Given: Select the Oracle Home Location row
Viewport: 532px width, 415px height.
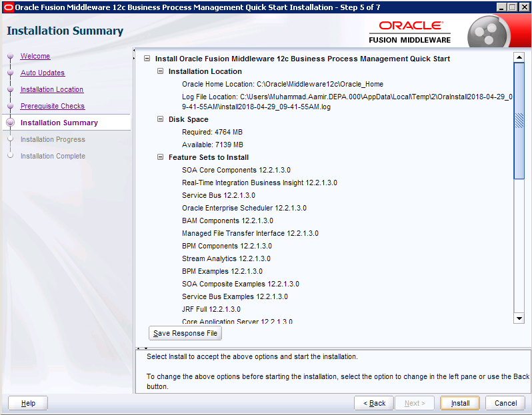Looking at the screenshot, I should tap(283, 84).
